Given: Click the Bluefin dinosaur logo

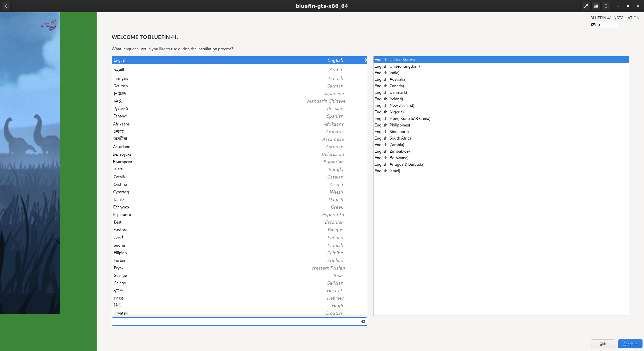Looking at the screenshot, I should [x=49, y=25].
